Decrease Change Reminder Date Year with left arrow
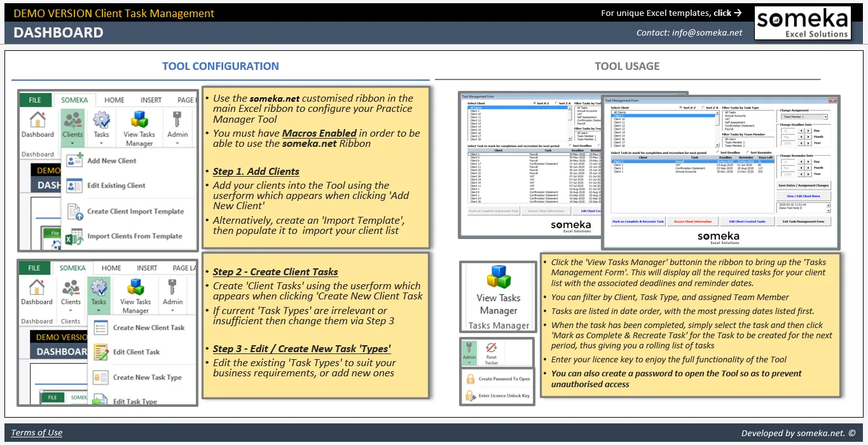Viewport: 868px width, 445px height. [x=801, y=174]
